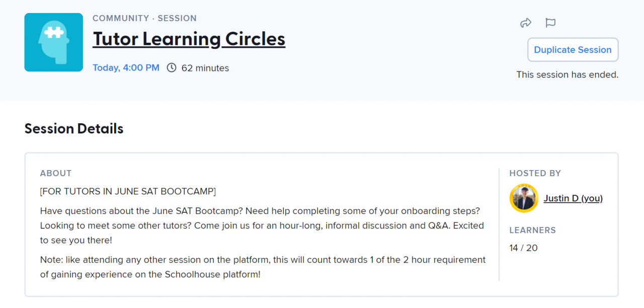
Task: Click the FOR TUTORS IN JUNE SAT BOOTCAMP line
Action: (128, 191)
